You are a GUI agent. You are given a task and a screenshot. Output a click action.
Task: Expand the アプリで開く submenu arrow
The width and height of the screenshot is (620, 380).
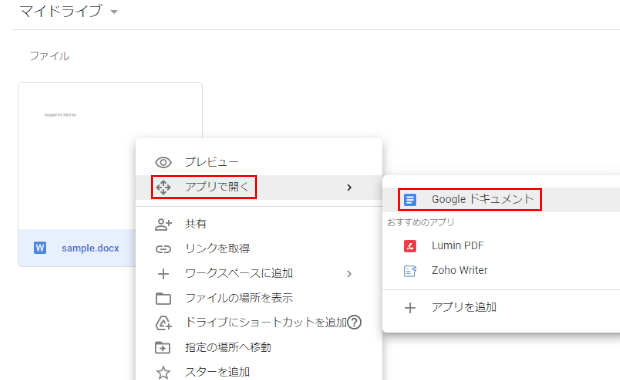[x=349, y=187]
